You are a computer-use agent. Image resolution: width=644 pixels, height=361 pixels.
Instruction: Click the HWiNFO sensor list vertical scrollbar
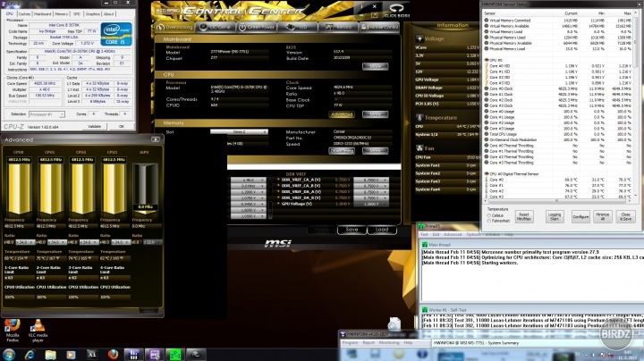coord(637,103)
